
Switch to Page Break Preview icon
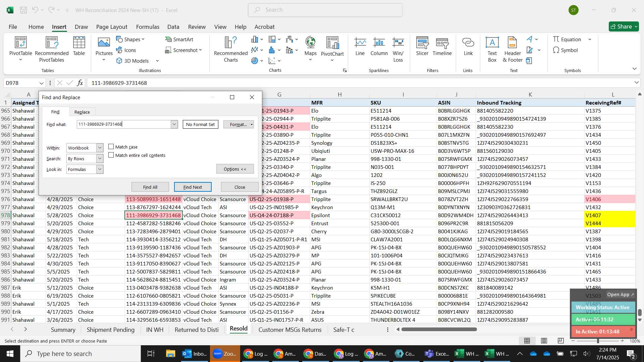(560, 341)
